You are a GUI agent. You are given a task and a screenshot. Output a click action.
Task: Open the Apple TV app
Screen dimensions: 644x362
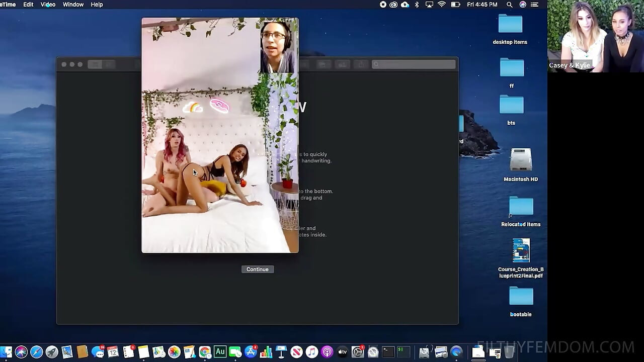tap(343, 352)
